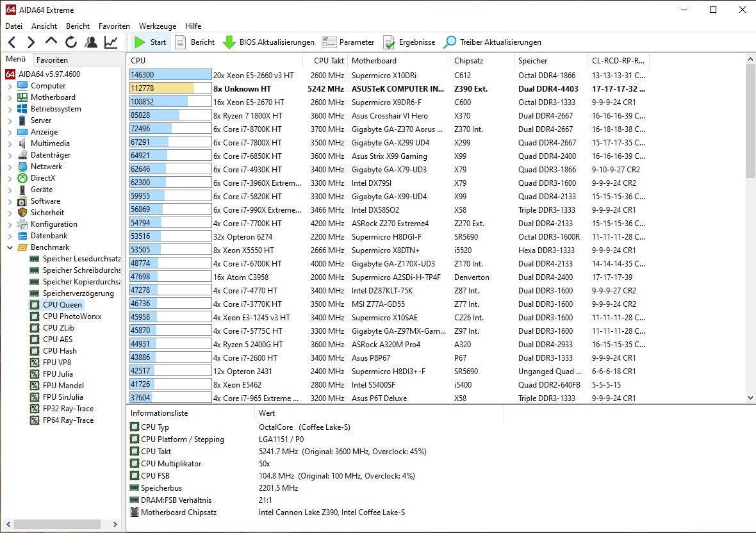Click the Datenbank icon in tree

click(x=22, y=236)
